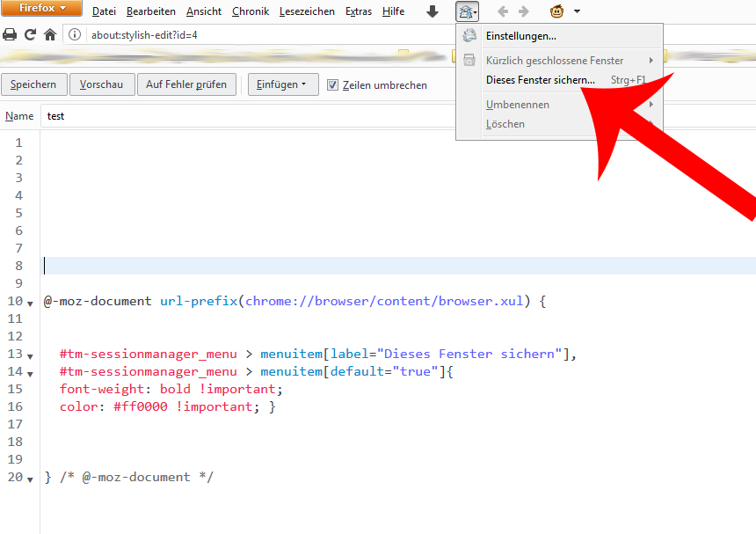Click the monkey face toolbar icon
The width and height of the screenshot is (756, 534).
click(556, 11)
